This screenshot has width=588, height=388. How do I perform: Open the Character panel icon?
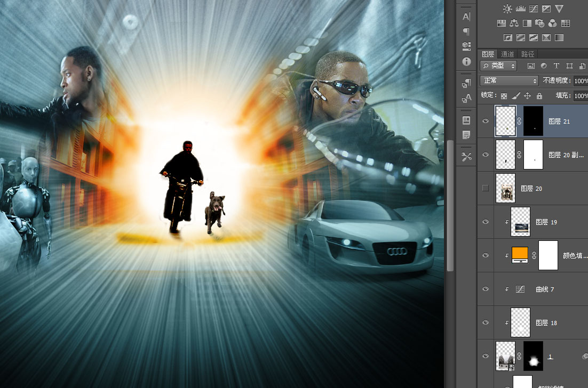click(466, 17)
